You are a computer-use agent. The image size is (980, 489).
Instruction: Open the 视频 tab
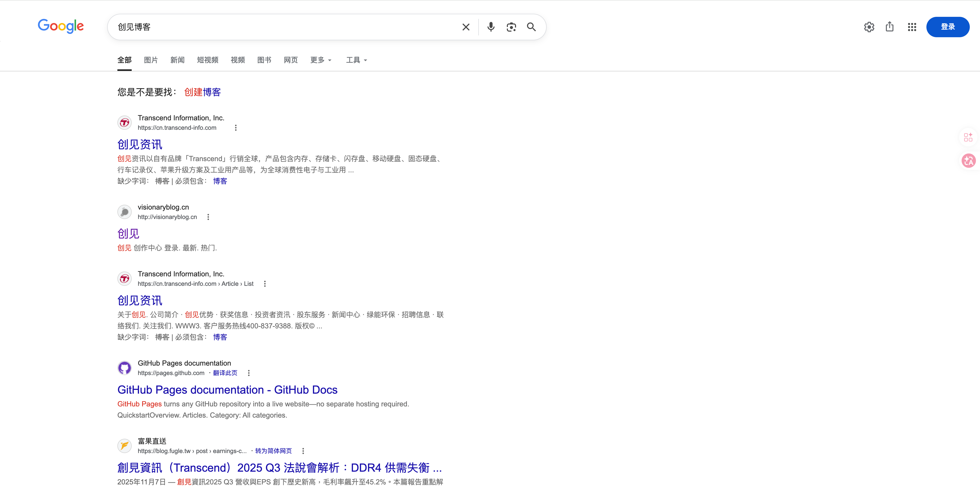tap(238, 60)
